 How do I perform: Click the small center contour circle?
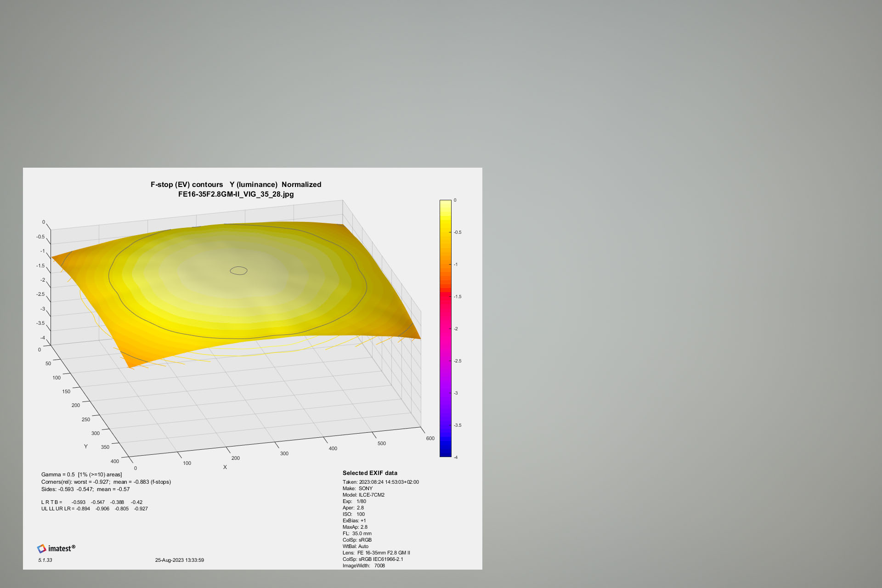click(x=238, y=271)
